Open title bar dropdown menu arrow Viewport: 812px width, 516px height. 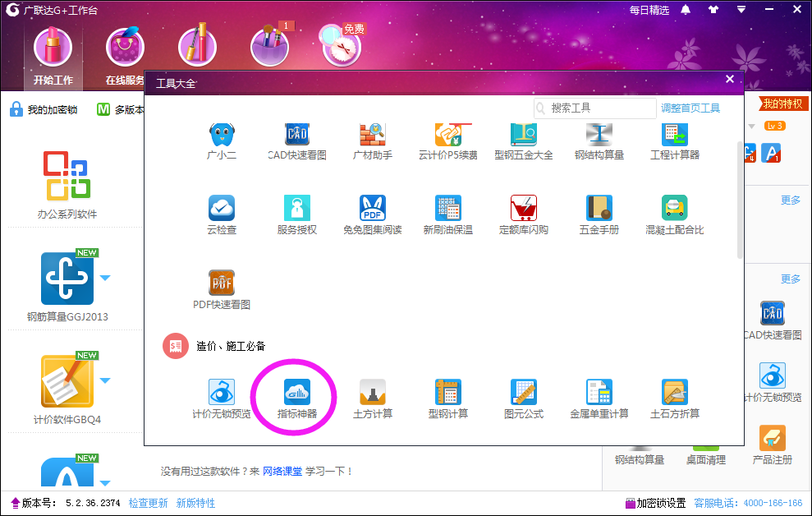point(741,9)
